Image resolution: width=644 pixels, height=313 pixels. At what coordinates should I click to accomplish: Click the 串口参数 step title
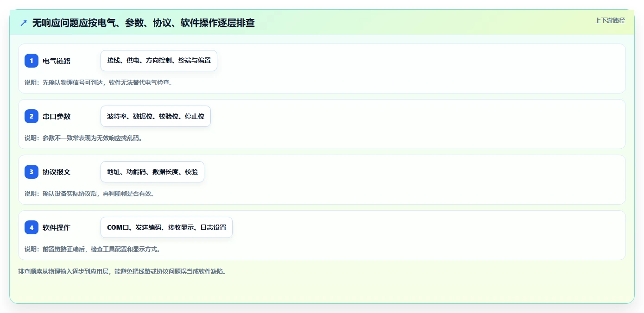pyautogui.click(x=57, y=116)
